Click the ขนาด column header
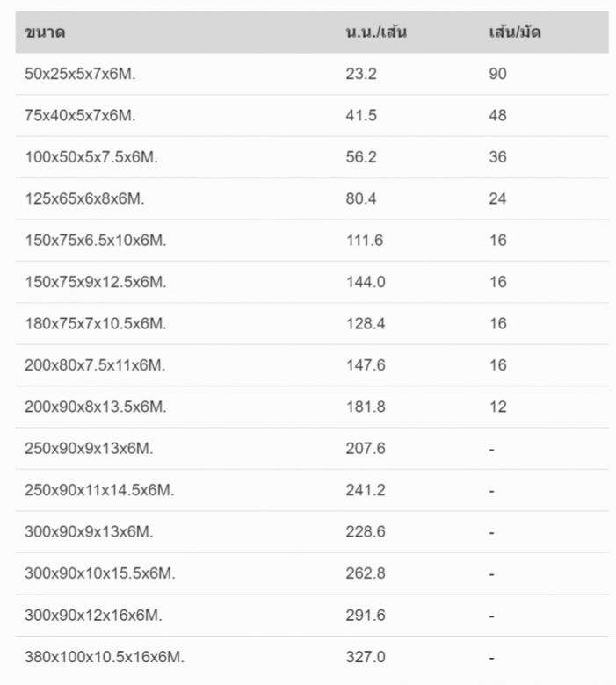 (x=45, y=32)
